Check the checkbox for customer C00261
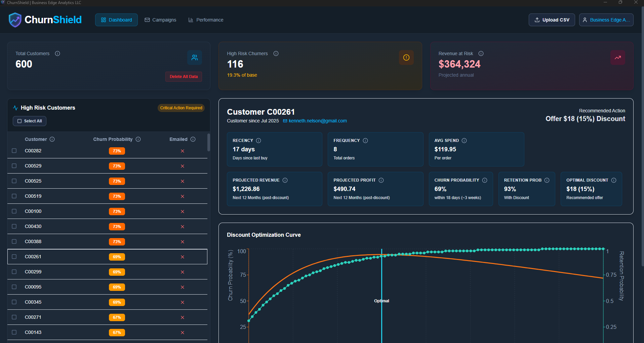This screenshot has width=644, height=343. pos(14,257)
